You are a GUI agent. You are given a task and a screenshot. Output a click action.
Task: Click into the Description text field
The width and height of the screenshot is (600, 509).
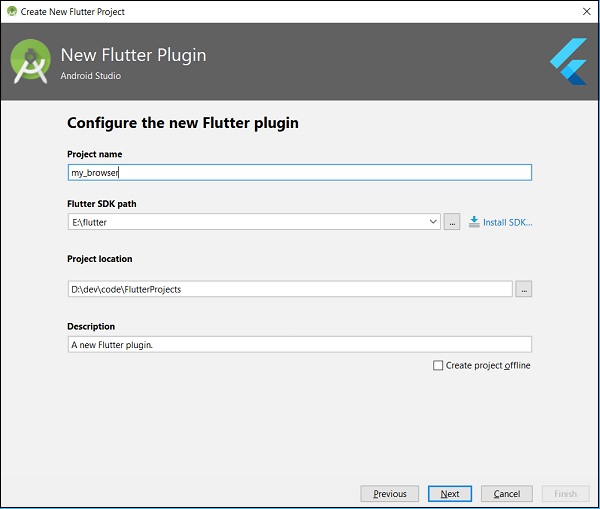point(299,344)
